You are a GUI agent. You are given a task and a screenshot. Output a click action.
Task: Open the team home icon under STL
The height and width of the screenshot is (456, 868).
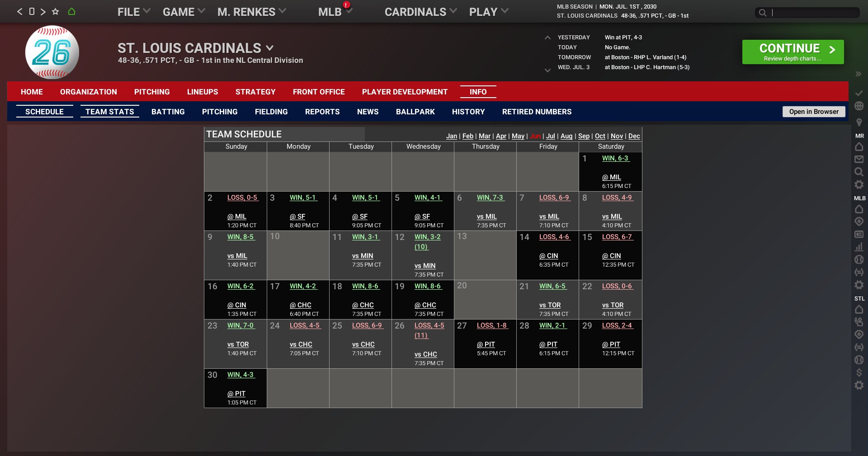pyautogui.click(x=859, y=309)
